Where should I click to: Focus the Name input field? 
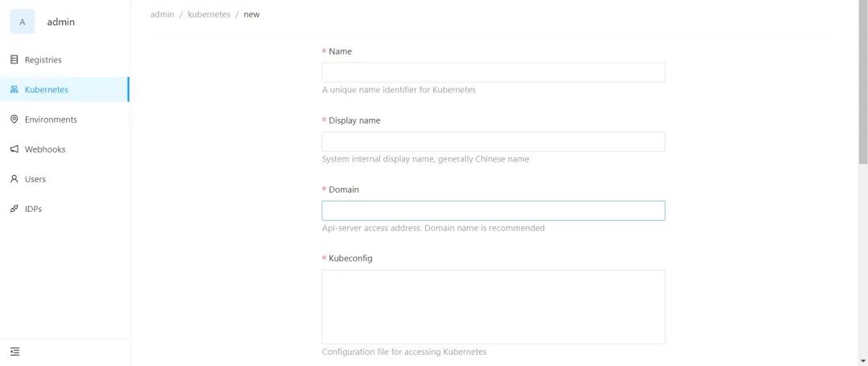click(x=493, y=72)
